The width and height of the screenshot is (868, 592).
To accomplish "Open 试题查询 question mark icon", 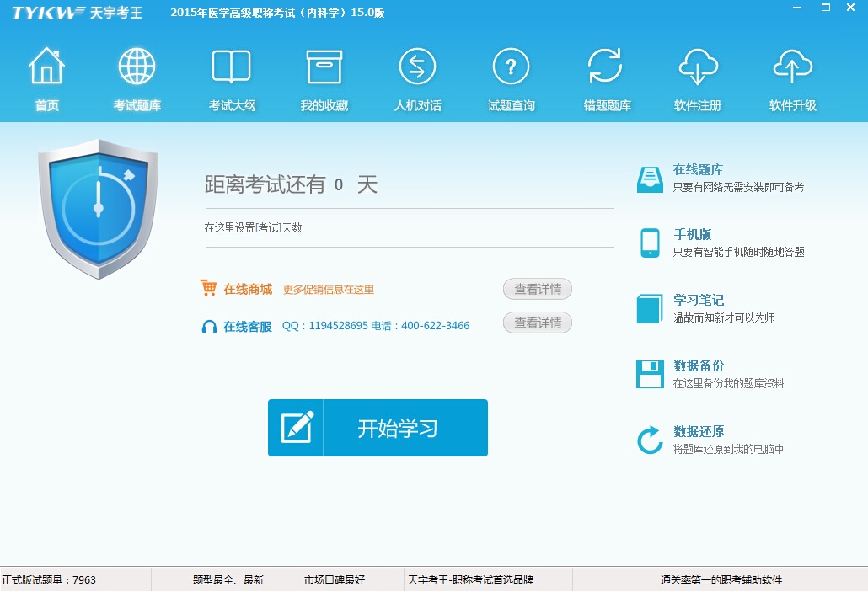I will point(511,67).
